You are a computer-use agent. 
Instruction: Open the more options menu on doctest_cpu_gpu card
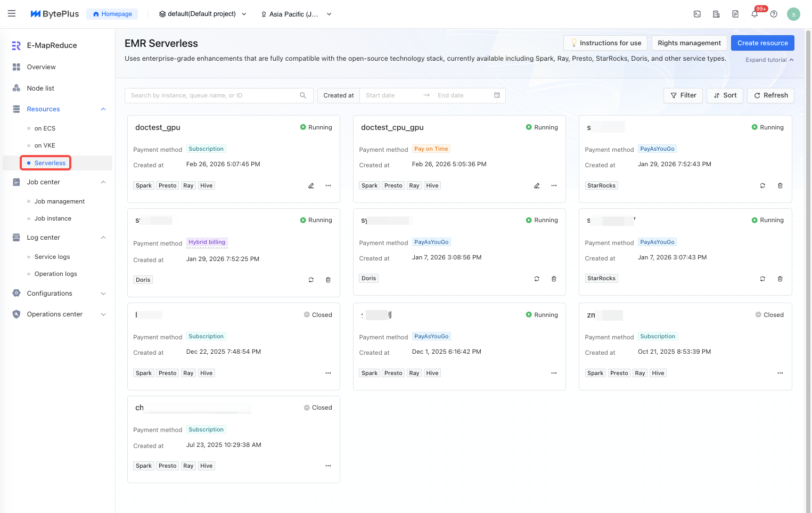pos(554,186)
